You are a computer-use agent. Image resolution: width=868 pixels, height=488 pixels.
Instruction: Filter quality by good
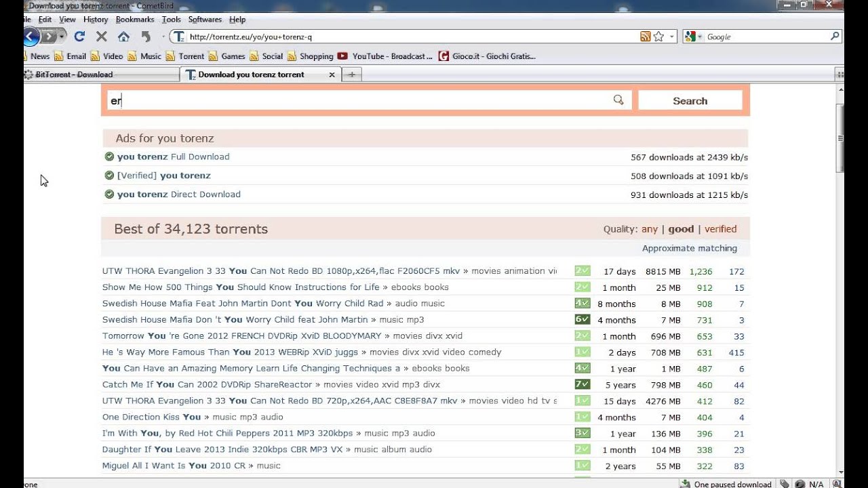click(x=681, y=229)
